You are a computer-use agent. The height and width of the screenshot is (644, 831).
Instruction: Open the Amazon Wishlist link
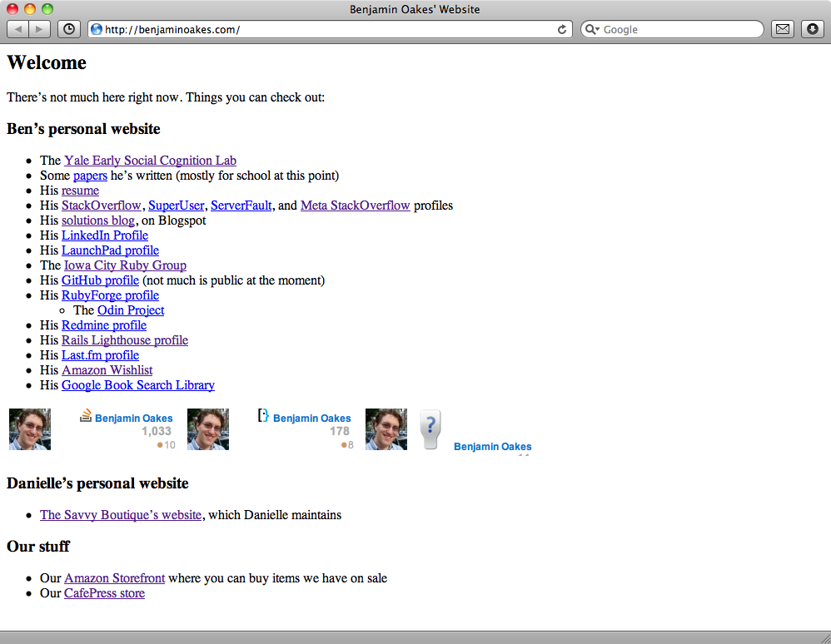pyautogui.click(x=107, y=370)
